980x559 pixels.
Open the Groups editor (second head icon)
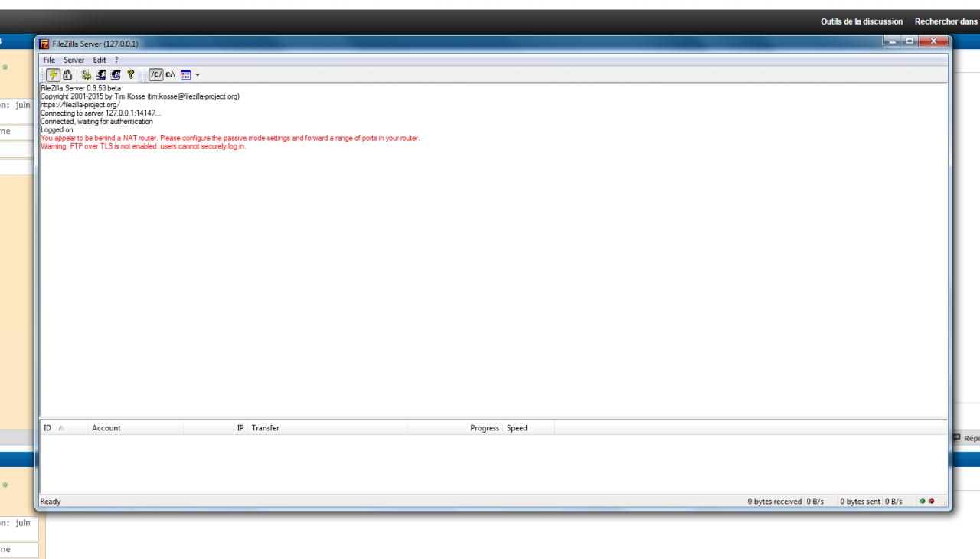116,74
